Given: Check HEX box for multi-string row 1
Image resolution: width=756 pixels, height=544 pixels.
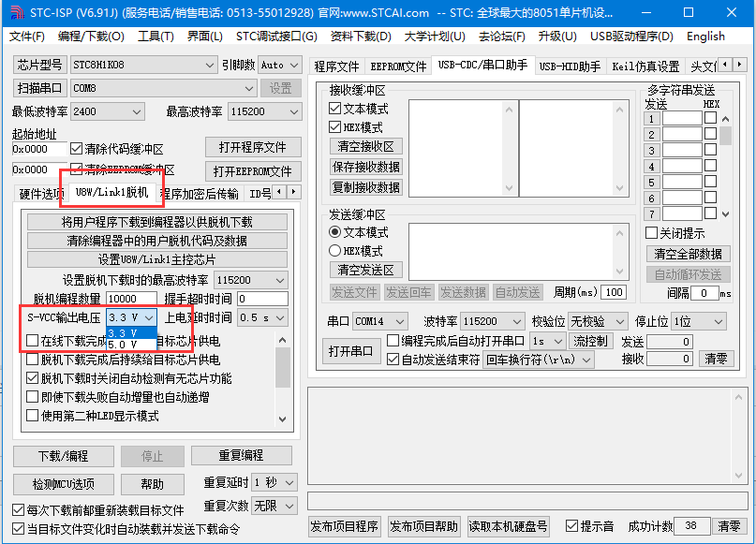Looking at the screenshot, I should click(x=710, y=118).
